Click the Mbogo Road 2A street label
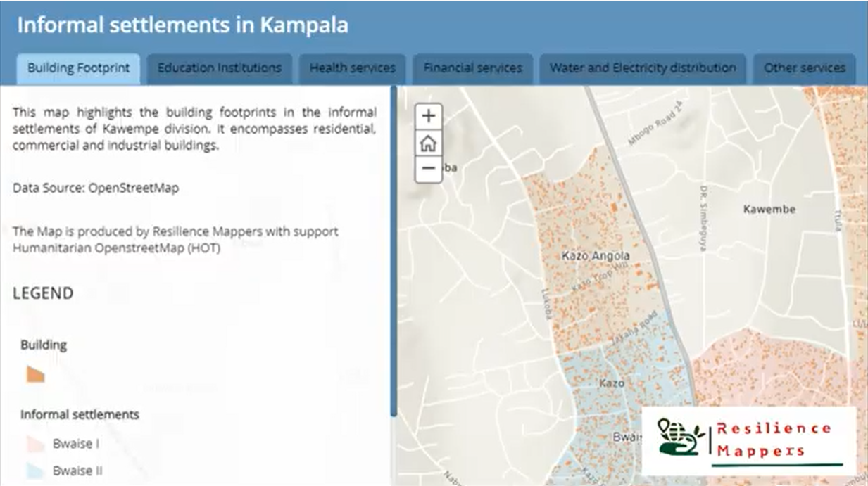 point(656,123)
